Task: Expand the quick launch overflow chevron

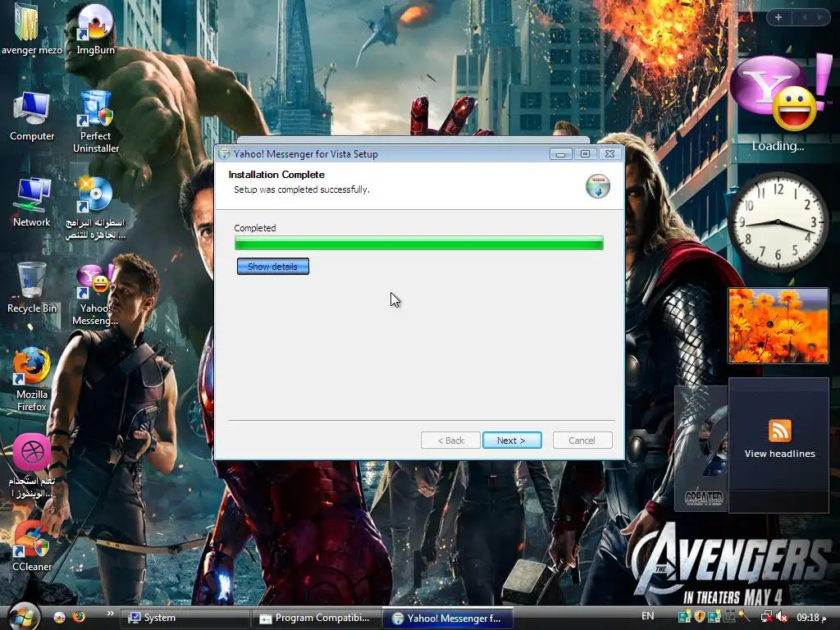Action: (111, 614)
